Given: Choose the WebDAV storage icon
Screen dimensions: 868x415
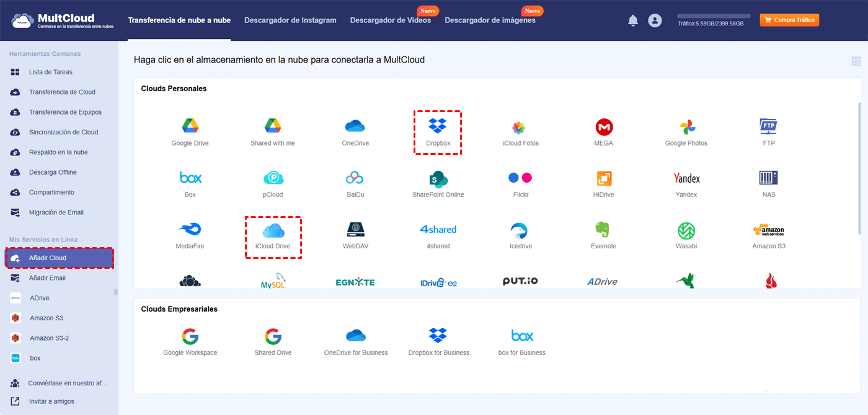Looking at the screenshot, I should [x=355, y=230].
